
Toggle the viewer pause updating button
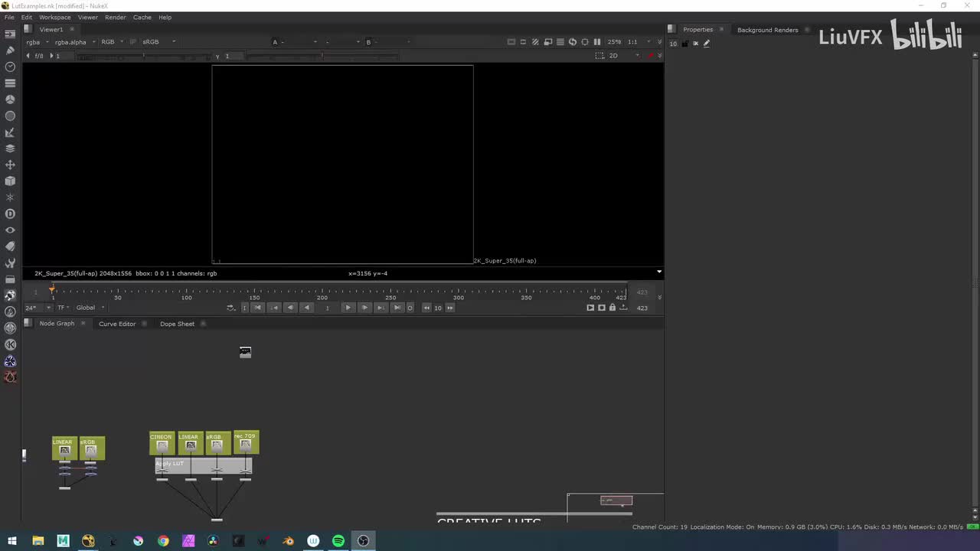click(x=597, y=42)
